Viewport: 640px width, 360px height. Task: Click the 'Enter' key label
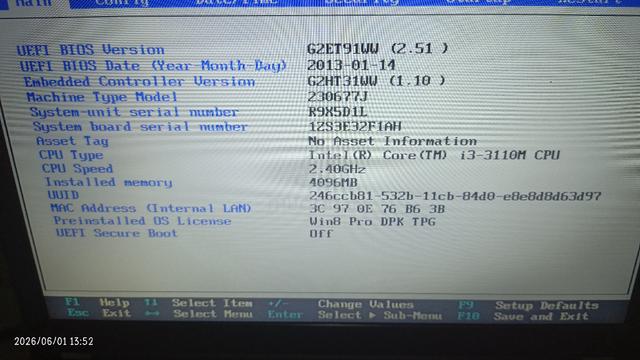pyautogui.click(x=285, y=314)
